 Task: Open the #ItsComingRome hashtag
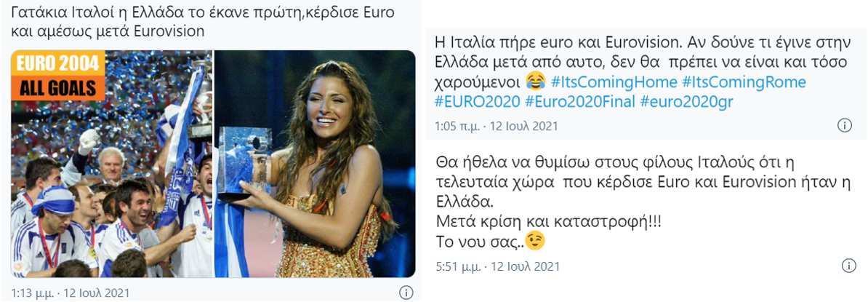pyautogui.click(x=744, y=82)
